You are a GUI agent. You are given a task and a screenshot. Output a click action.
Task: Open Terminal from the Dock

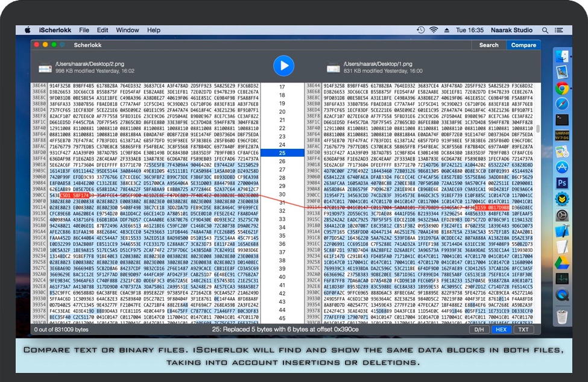click(x=562, y=119)
